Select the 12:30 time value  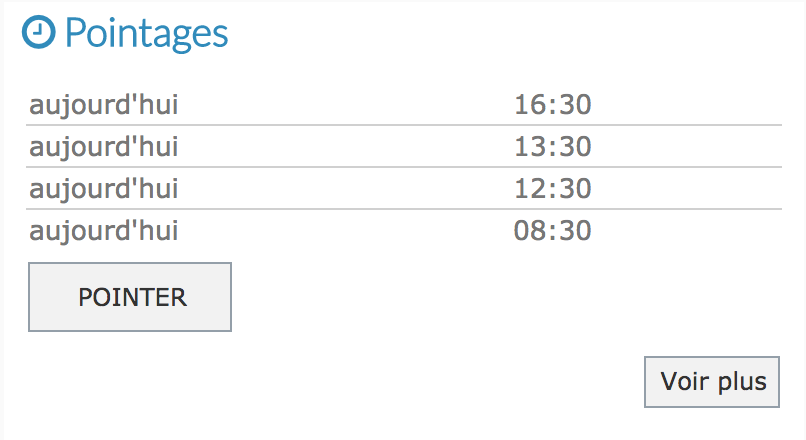click(x=553, y=189)
